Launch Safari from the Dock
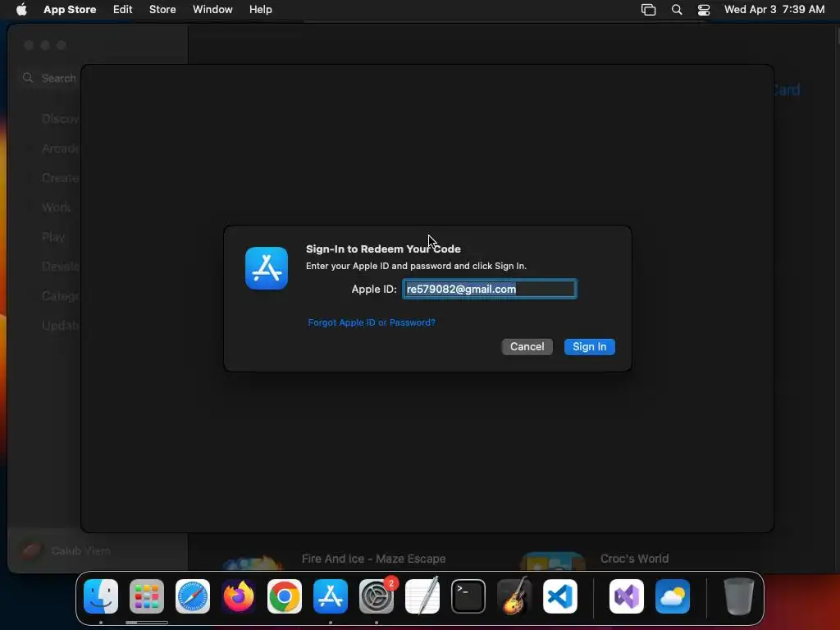Image resolution: width=840 pixels, height=630 pixels. [193, 596]
